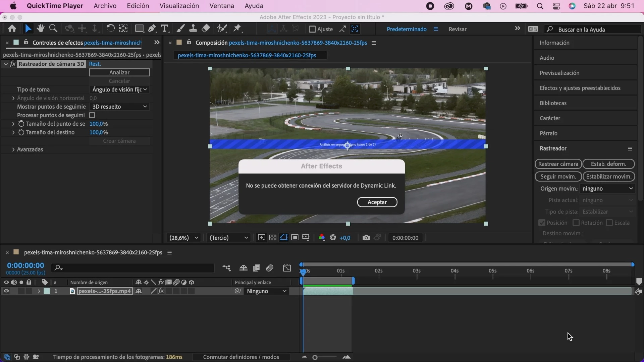Select the Zoom magnifier tool
This screenshot has height=362, width=644.
tap(53, 29)
